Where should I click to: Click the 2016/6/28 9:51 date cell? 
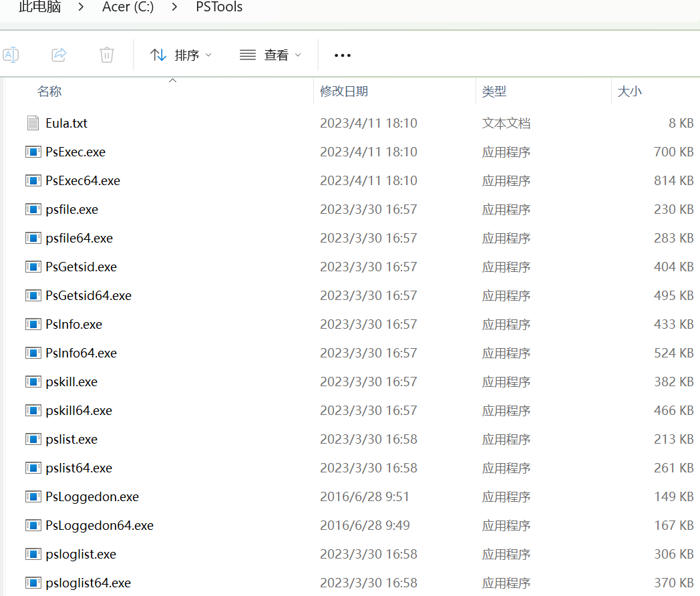click(364, 496)
